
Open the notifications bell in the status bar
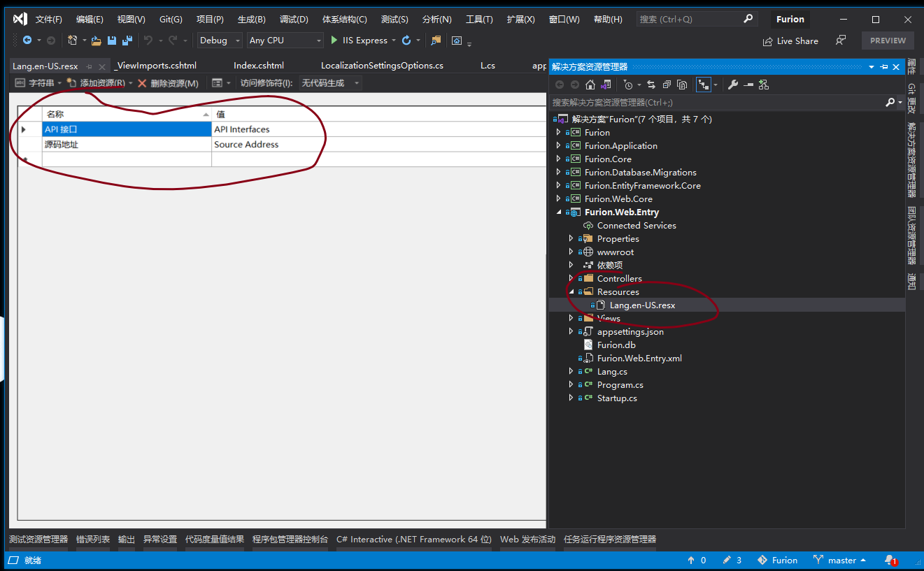(x=889, y=560)
